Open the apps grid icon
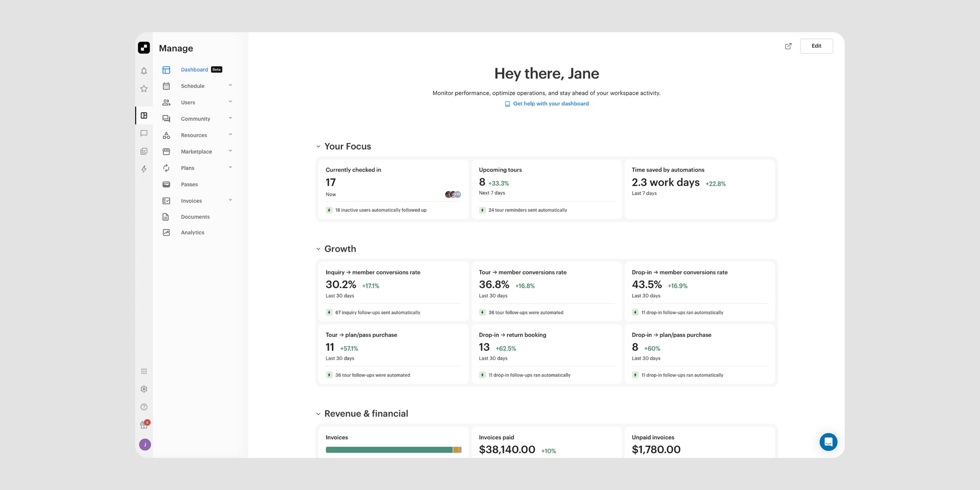This screenshot has height=490, width=980. point(144,371)
